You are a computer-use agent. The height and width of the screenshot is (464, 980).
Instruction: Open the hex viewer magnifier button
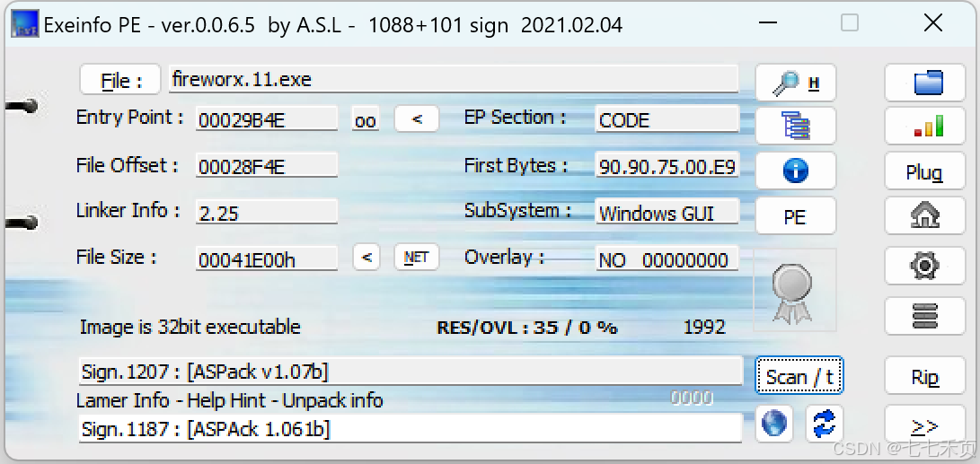[796, 83]
